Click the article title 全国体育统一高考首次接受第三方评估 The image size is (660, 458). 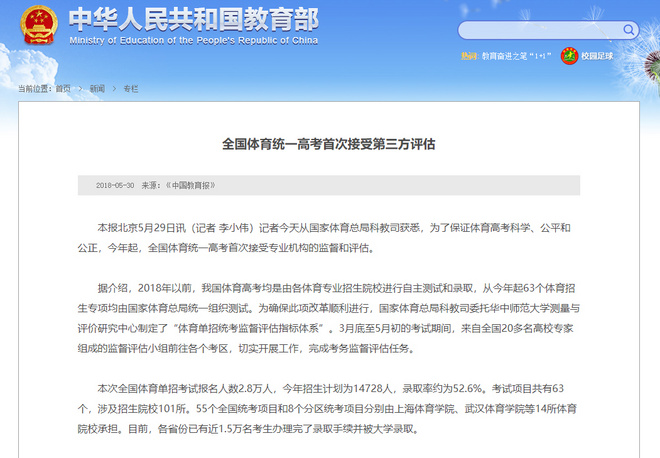[x=329, y=144]
